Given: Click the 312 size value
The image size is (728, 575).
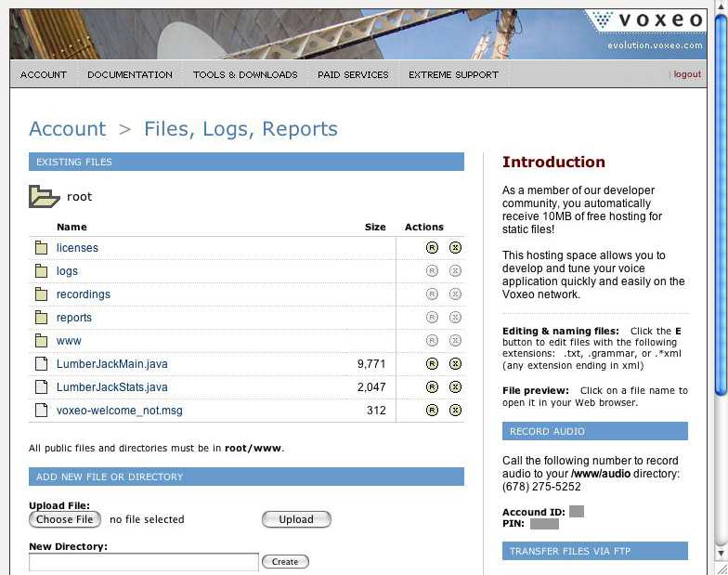Looking at the screenshot, I should 376,411.
